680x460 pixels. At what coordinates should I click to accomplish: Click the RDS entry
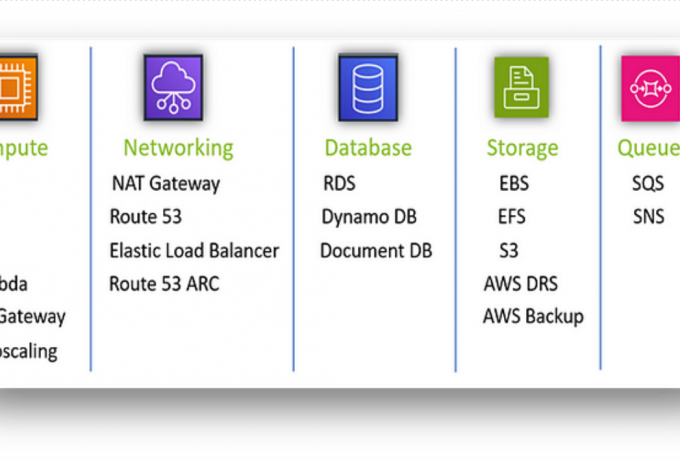click(x=340, y=183)
